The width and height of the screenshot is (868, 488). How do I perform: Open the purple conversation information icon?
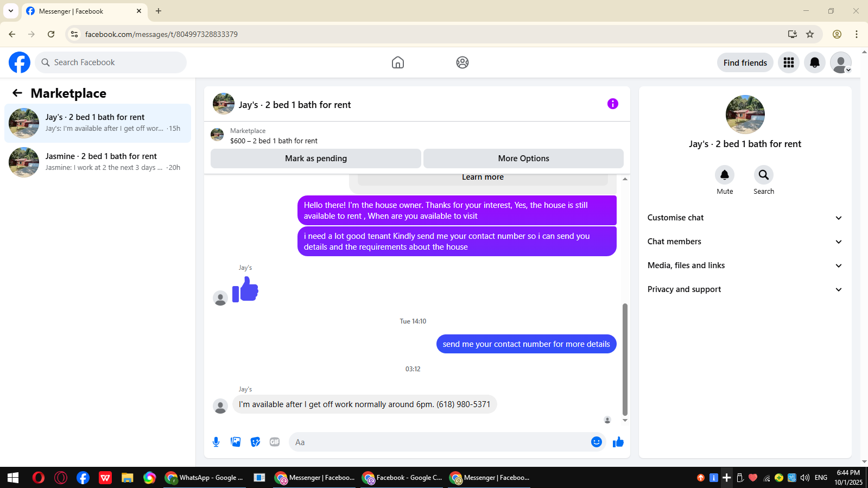pyautogui.click(x=613, y=104)
